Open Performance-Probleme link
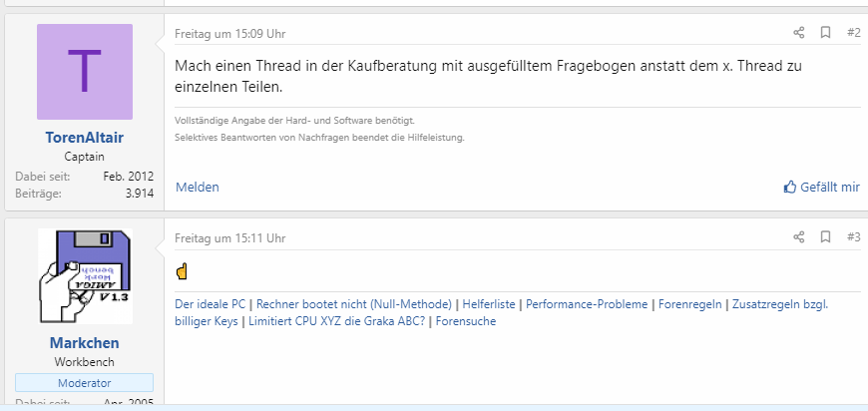Viewport: 868px width, 411px height. (x=587, y=304)
